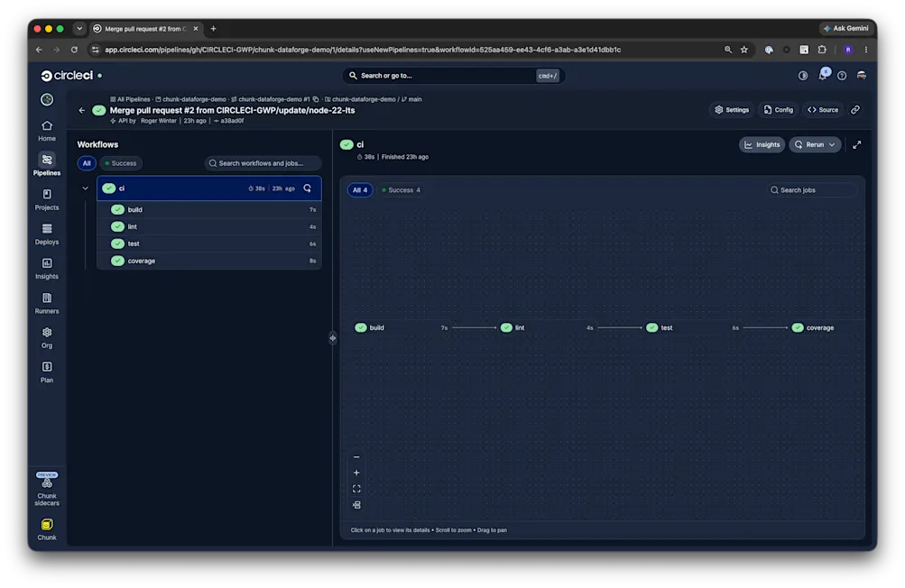The width and height of the screenshot is (905, 588).
Task: Focus Search workflows and jobs field
Action: tap(263, 163)
